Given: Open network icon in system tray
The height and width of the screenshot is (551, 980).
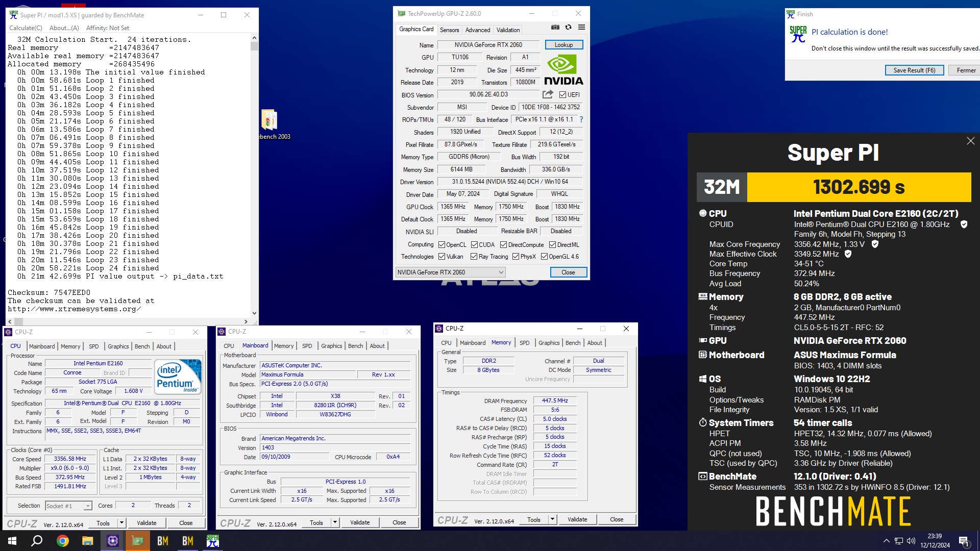Looking at the screenshot, I should (x=899, y=541).
